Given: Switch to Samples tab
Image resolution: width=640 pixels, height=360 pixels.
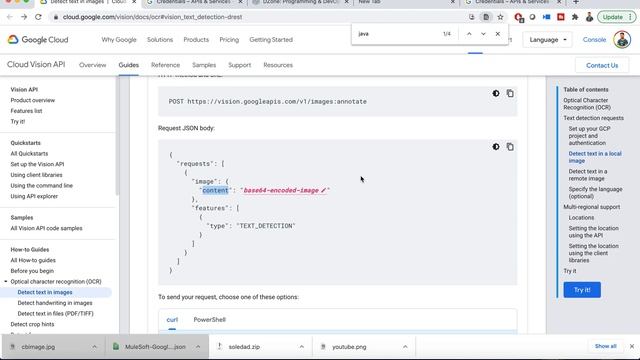Looking at the screenshot, I should 204,65.
